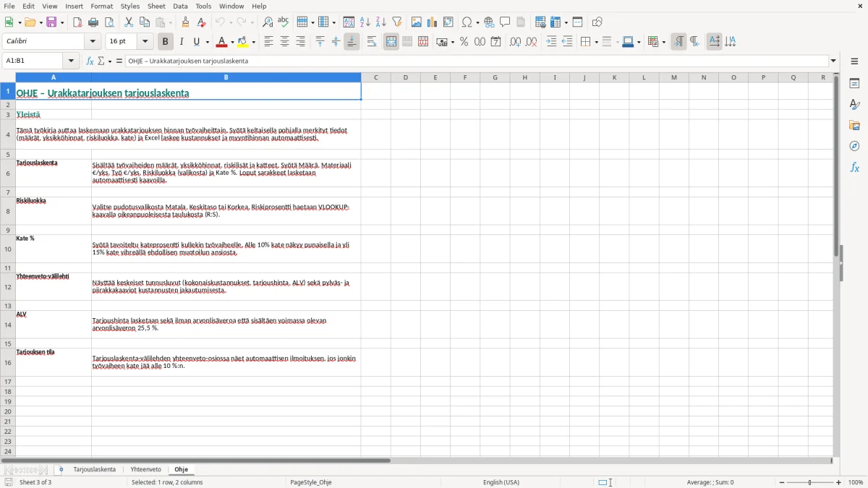Define the print area
This screenshot has height=488, width=868.
[x=540, y=22]
